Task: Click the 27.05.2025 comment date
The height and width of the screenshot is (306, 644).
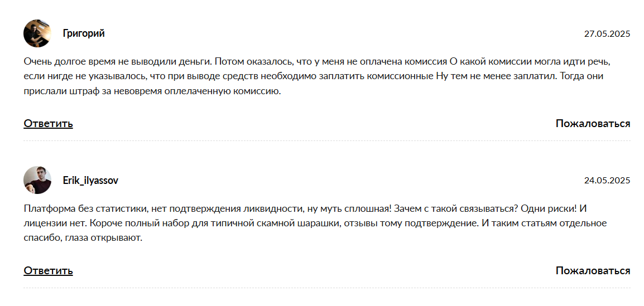Action: pos(607,34)
